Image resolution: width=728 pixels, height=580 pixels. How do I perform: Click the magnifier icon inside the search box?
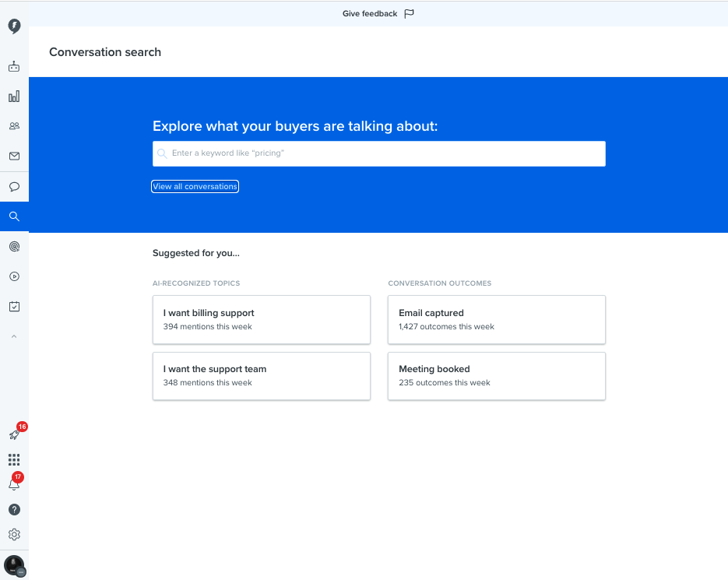coord(162,153)
